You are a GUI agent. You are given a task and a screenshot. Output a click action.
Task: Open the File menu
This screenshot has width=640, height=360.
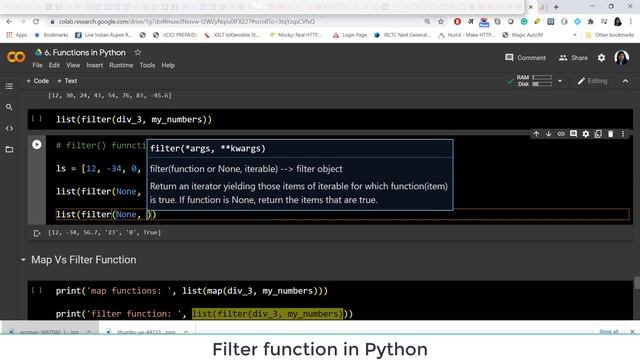coord(37,65)
